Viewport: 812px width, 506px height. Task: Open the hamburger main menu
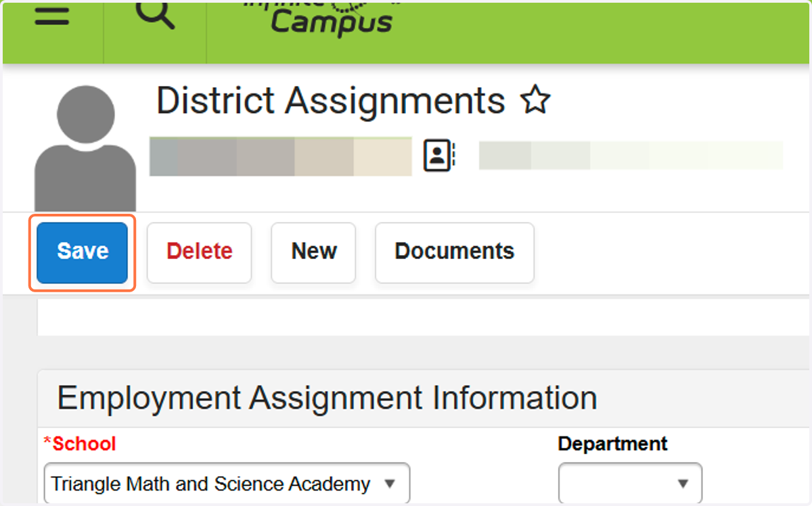click(x=52, y=16)
